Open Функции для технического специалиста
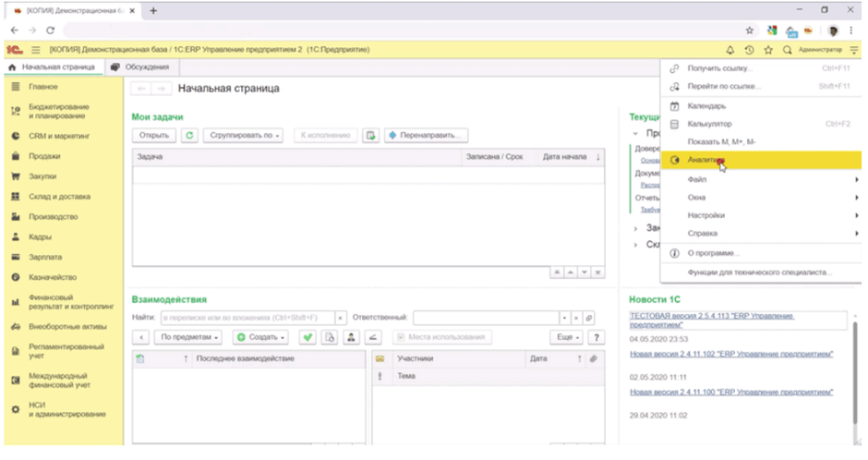Image resolution: width=868 pixels, height=460 pixels. [x=761, y=272]
